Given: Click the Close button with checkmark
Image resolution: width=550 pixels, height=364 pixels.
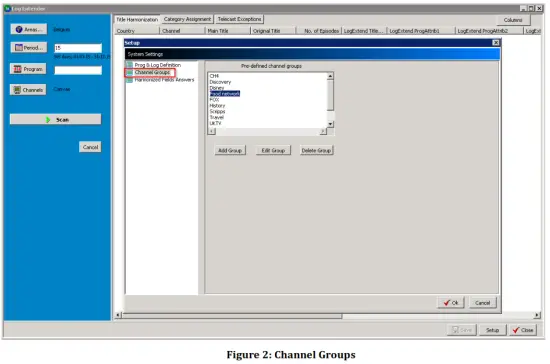Looking at the screenshot, I should tap(523, 330).
